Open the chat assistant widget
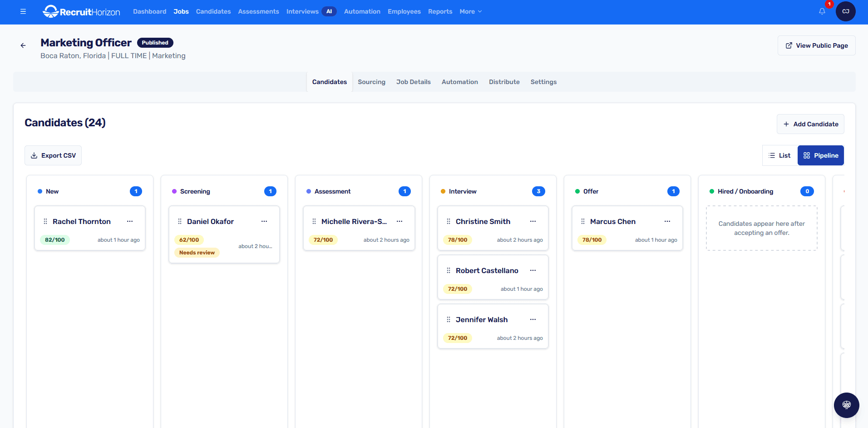The height and width of the screenshot is (428, 868). pyautogui.click(x=846, y=405)
